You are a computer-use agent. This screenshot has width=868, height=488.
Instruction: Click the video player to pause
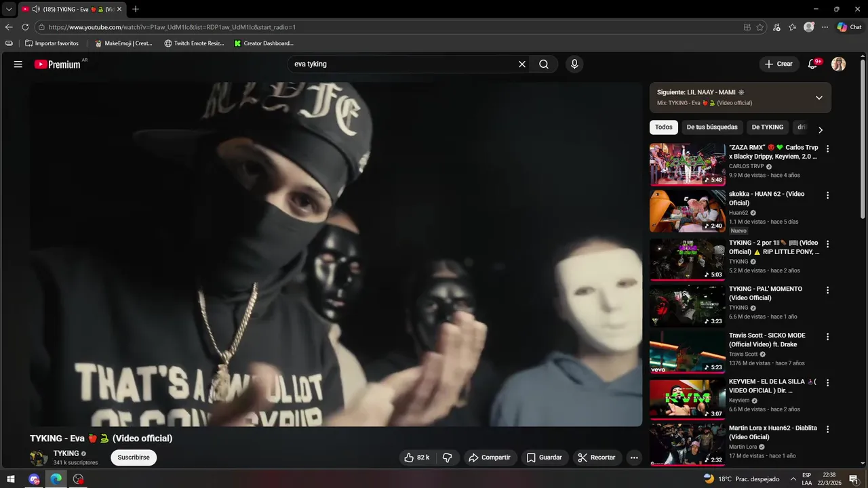pyautogui.click(x=336, y=254)
